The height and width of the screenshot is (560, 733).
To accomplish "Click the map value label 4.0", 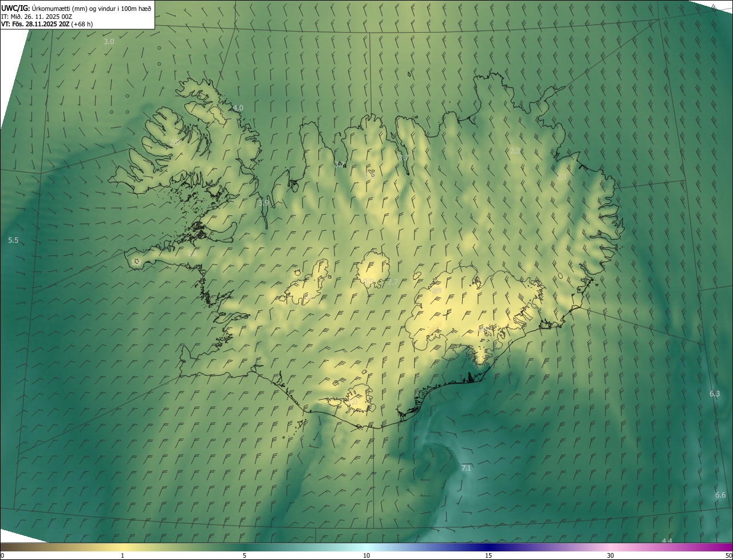I will coord(238,108).
